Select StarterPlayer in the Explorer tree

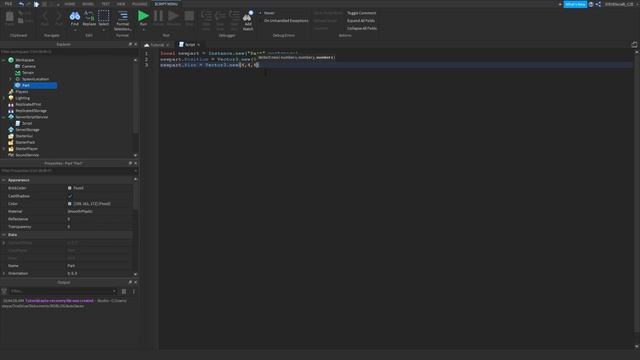[26, 149]
